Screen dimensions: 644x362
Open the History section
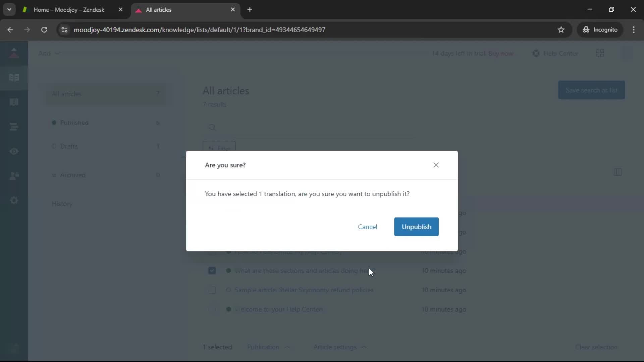coord(62,204)
